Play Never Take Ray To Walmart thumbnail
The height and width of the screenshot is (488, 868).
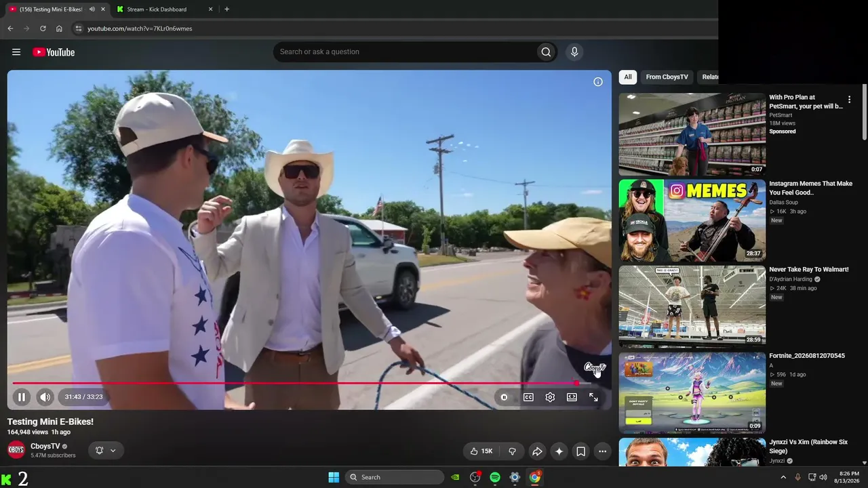point(692,306)
